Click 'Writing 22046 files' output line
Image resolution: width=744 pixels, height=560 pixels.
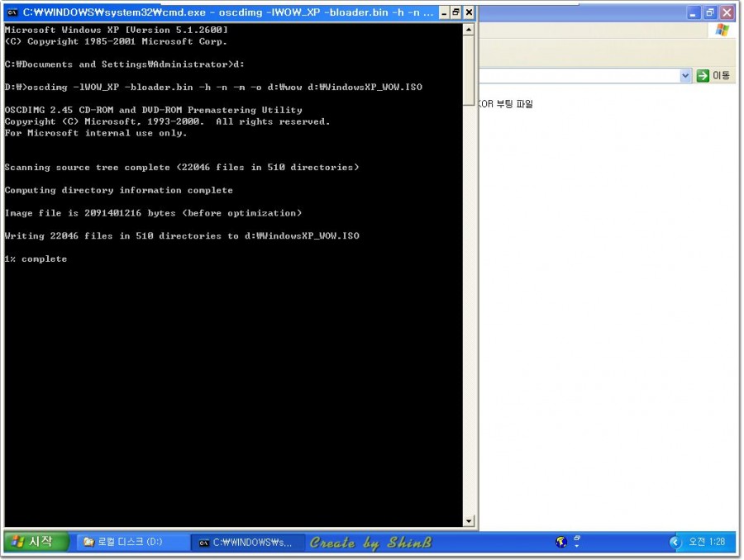click(x=182, y=236)
